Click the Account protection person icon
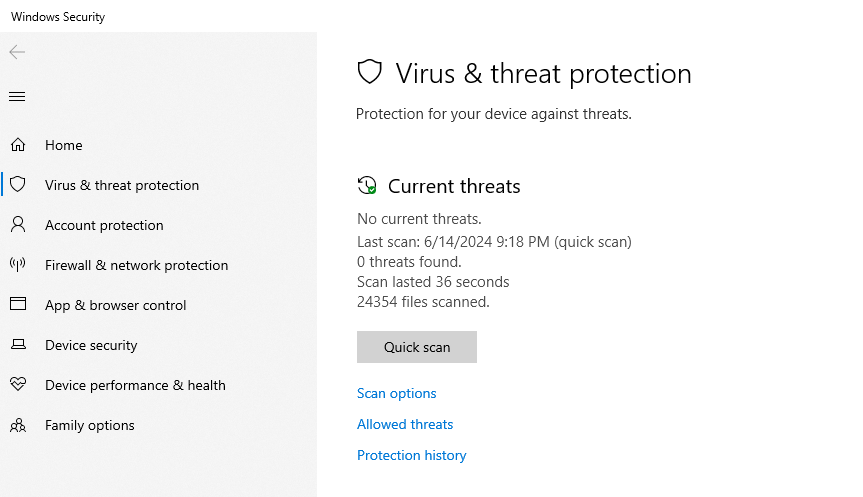 pyautogui.click(x=17, y=225)
